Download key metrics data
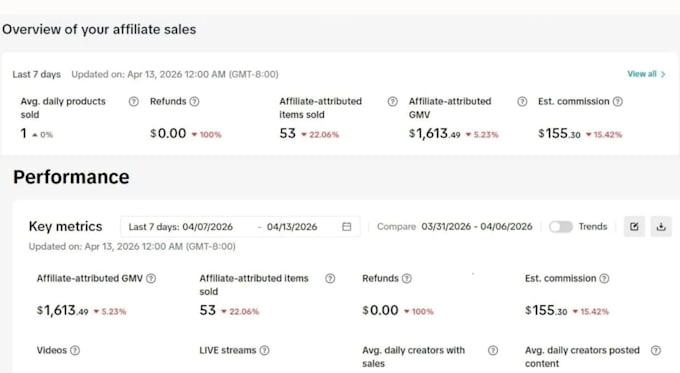 [x=661, y=226]
